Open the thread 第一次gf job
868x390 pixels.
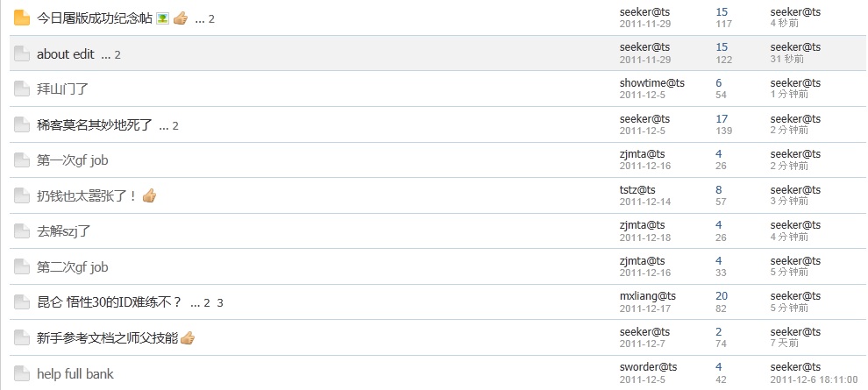click(73, 160)
